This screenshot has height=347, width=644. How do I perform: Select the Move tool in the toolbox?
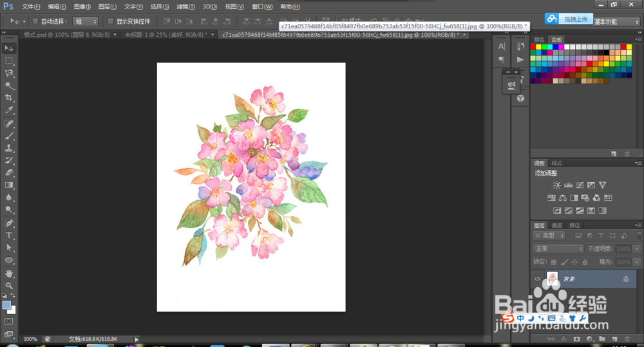pos(8,48)
